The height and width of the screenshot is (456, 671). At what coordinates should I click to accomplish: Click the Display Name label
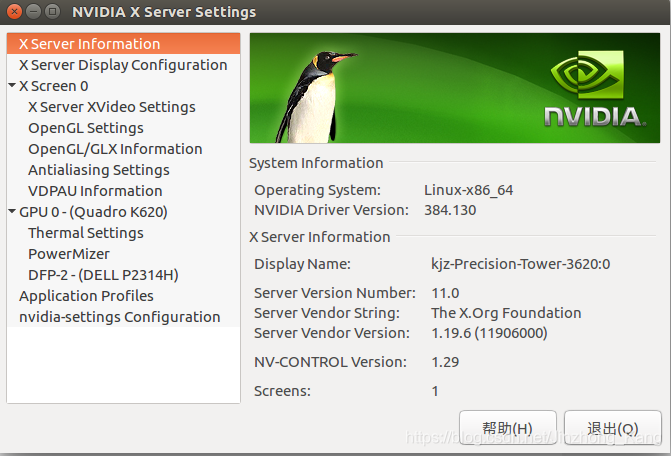[302, 264]
